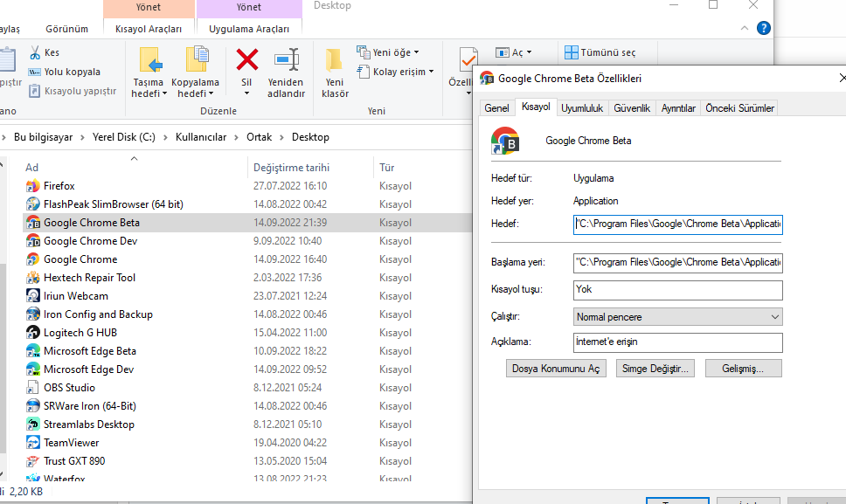Select the Trust GXT 890 icon
This screenshot has width=846, height=504.
coord(33,461)
